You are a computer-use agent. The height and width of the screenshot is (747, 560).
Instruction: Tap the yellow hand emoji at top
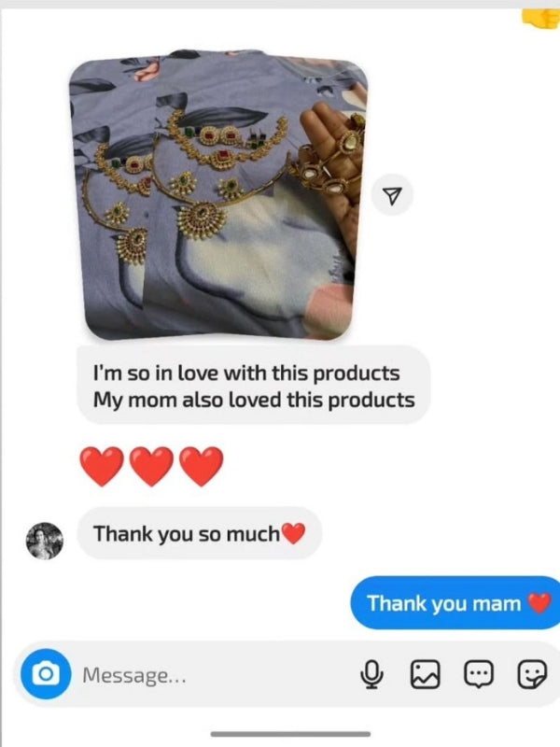point(541,19)
